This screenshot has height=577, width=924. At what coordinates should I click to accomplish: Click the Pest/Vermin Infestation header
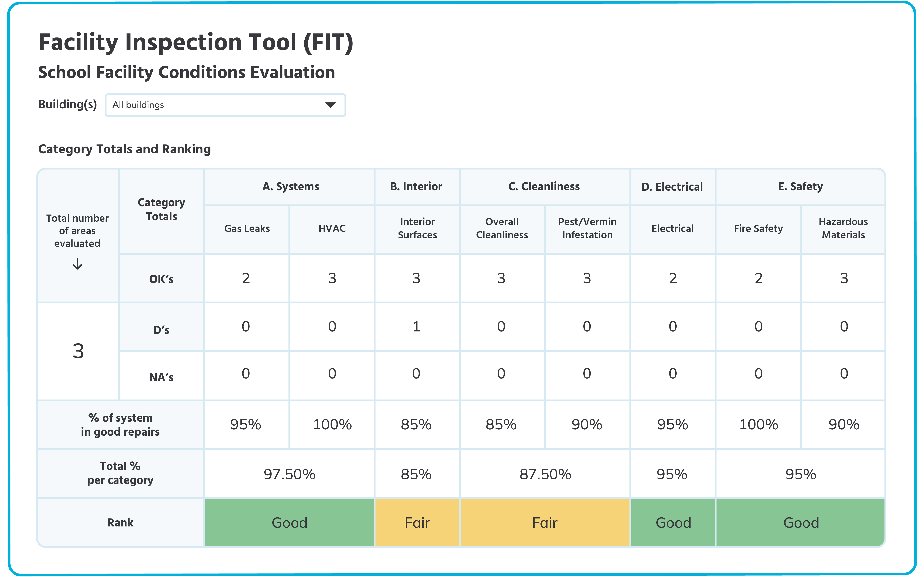point(587,229)
